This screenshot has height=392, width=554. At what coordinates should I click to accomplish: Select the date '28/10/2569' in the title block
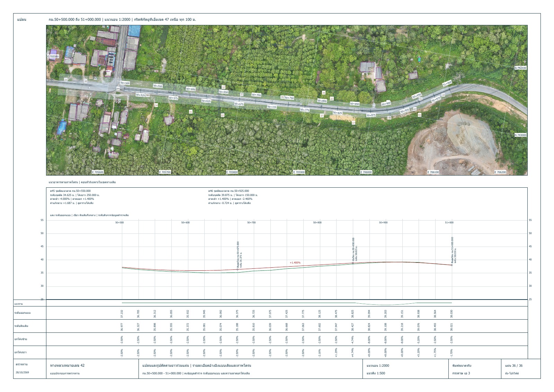(23, 373)
